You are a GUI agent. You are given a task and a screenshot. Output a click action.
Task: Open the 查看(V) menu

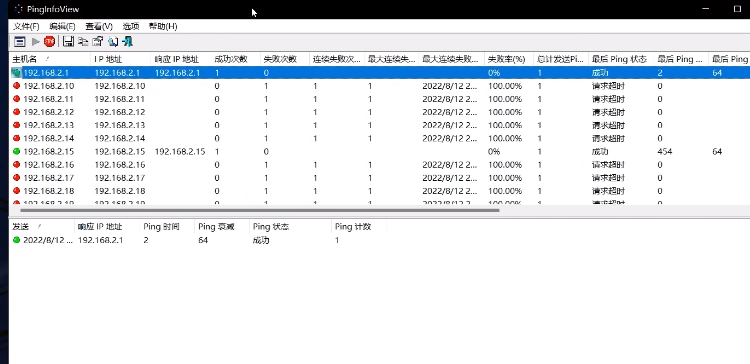pos(99,26)
